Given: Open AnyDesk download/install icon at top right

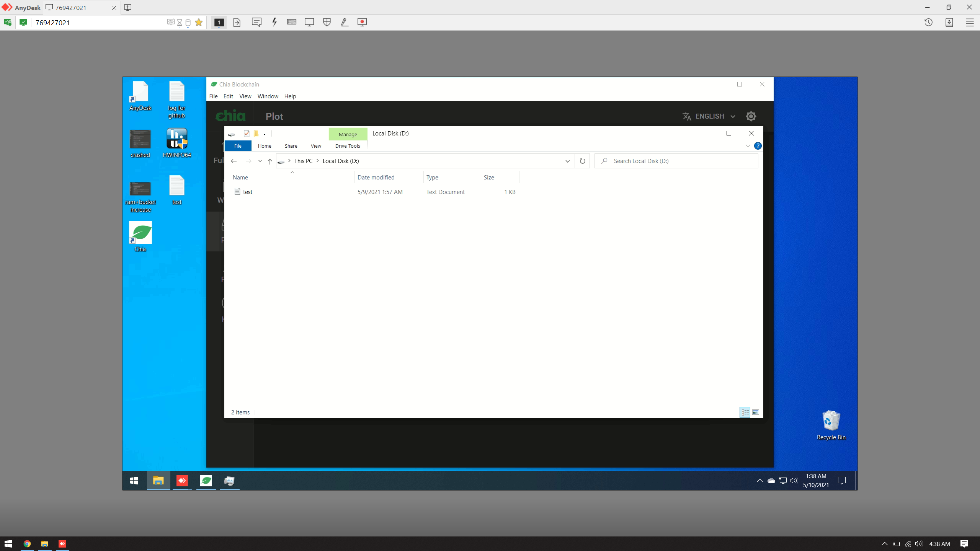Looking at the screenshot, I should pyautogui.click(x=949, y=22).
